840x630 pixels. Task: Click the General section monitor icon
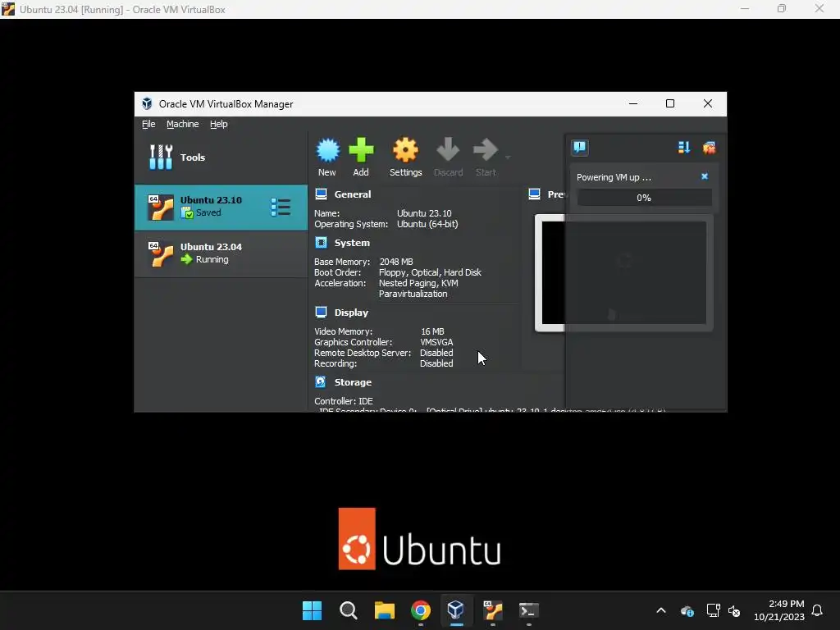tap(321, 194)
